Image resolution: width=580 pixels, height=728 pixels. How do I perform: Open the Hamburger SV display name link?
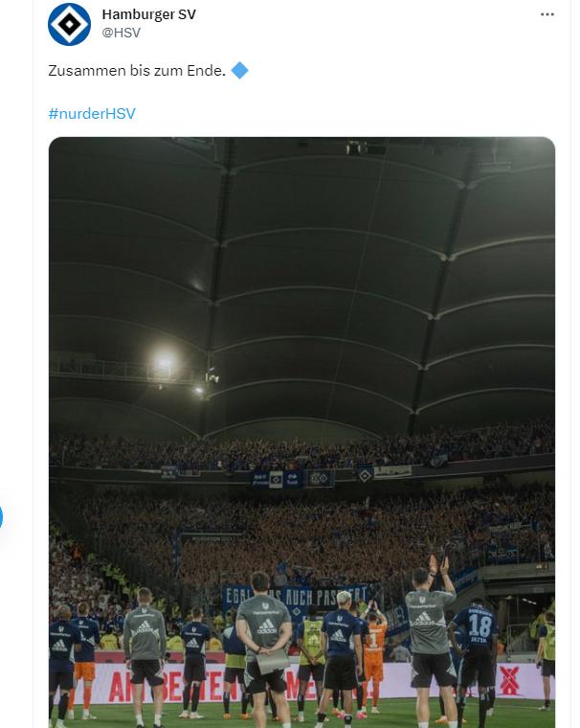tap(148, 13)
